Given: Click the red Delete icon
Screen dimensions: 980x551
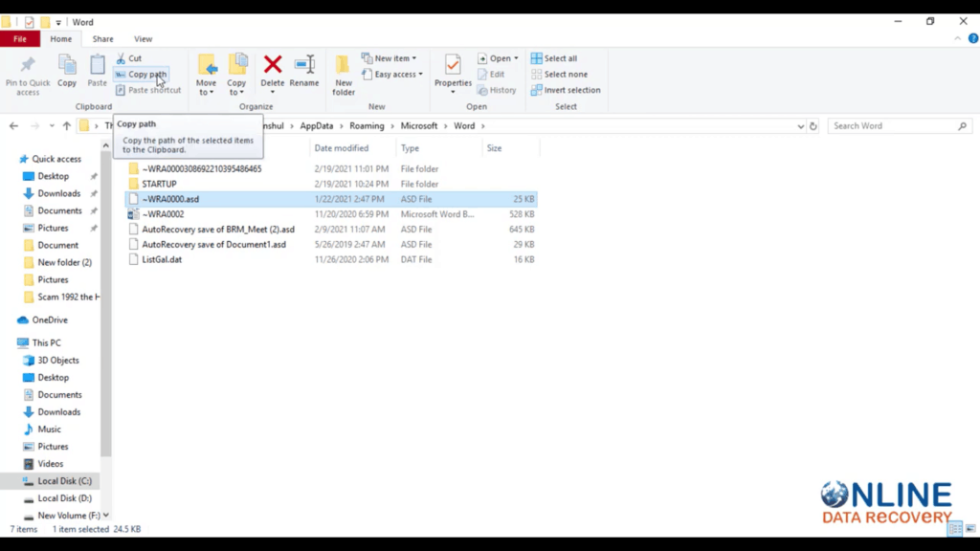Looking at the screenshot, I should [273, 64].
